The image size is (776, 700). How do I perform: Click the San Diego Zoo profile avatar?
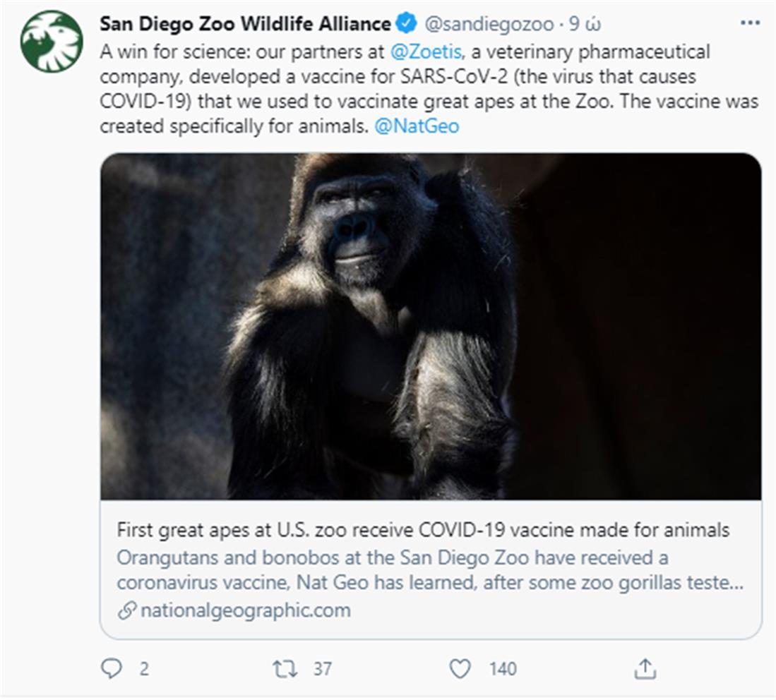click(x=52, y=41)
